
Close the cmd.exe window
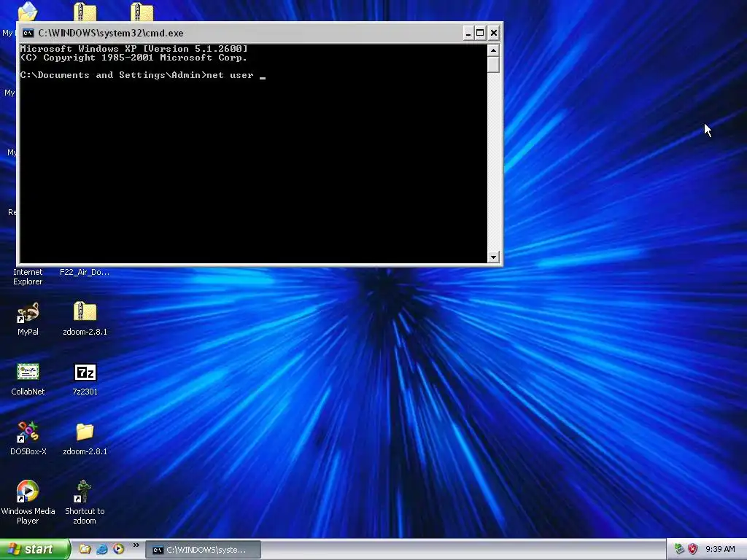(494, 33)
